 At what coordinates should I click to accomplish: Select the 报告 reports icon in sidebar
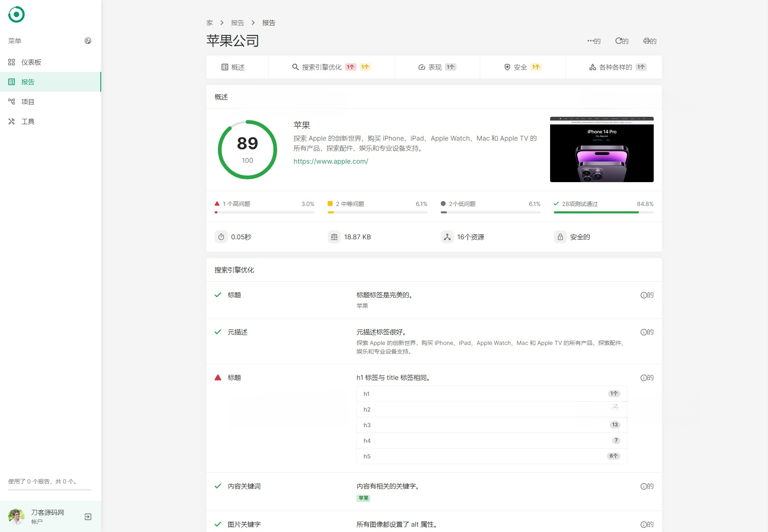click(x=12, y=81)
